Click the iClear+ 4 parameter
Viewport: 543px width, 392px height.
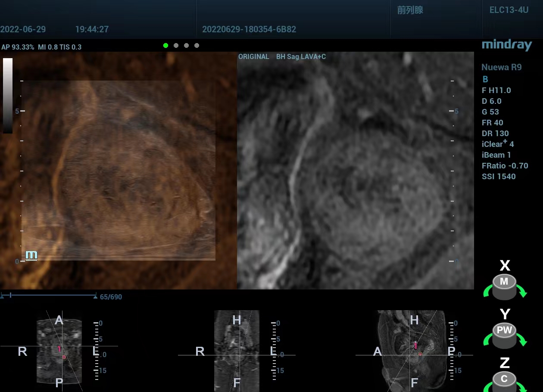498,144
